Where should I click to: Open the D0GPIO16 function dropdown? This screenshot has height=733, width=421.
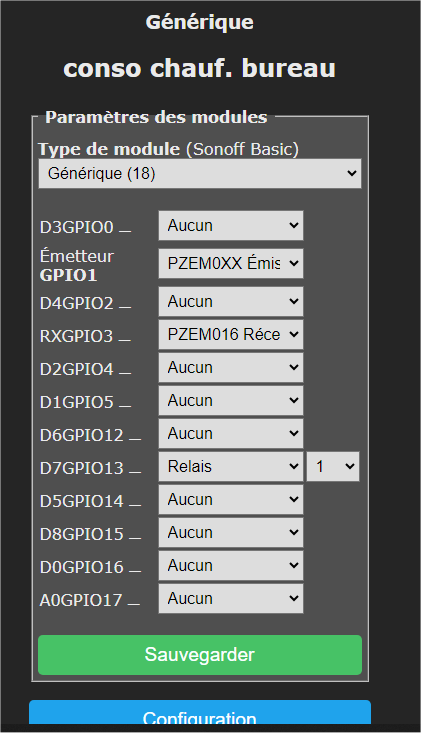[x=231, y=566]
